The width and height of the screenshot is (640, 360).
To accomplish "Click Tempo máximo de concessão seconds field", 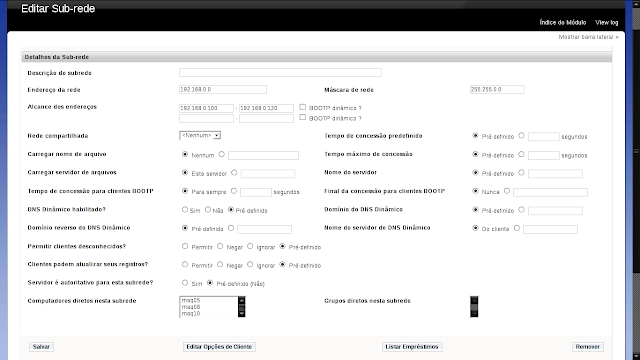I will [x=544, y=155].
